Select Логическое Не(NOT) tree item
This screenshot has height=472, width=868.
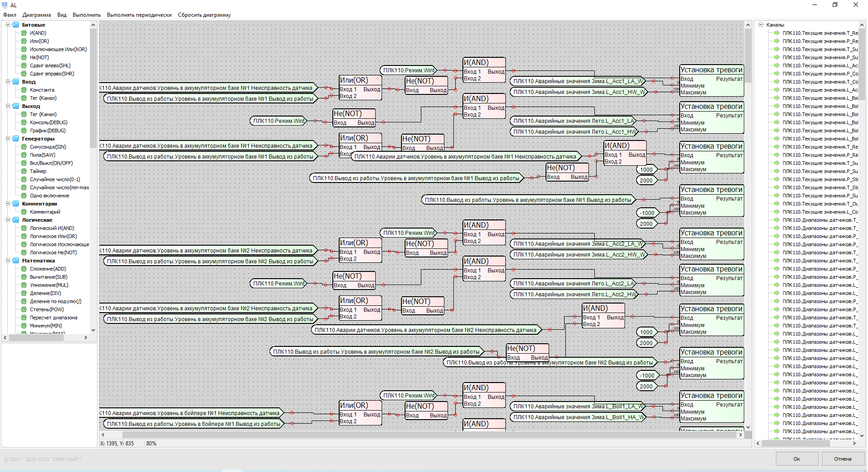click(53, 252)
